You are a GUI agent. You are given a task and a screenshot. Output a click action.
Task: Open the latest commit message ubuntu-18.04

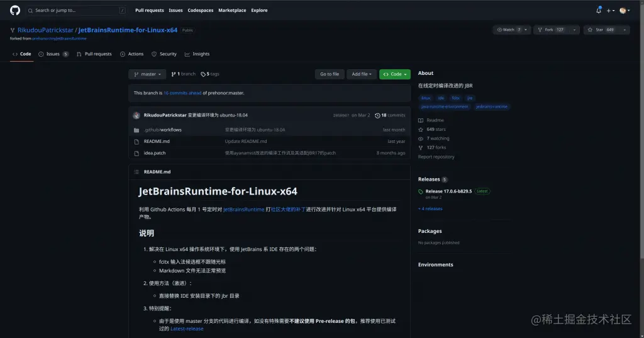click(218, 115)
